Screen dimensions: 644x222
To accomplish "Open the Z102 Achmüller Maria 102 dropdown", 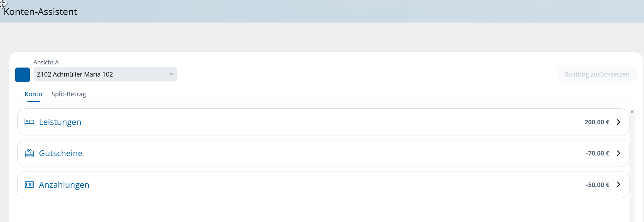I will (105, 74).
